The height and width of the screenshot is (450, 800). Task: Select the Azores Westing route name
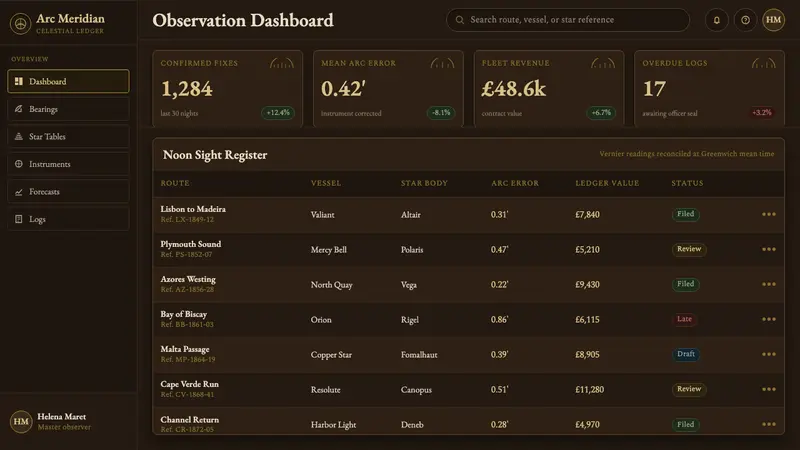(188, 279)
